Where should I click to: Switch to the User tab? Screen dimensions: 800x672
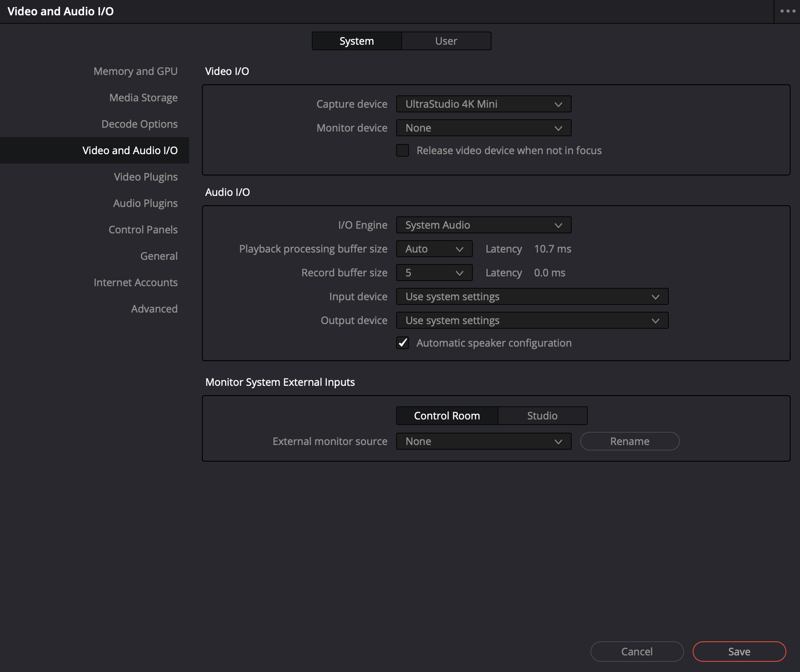click(x=446, y=41)
